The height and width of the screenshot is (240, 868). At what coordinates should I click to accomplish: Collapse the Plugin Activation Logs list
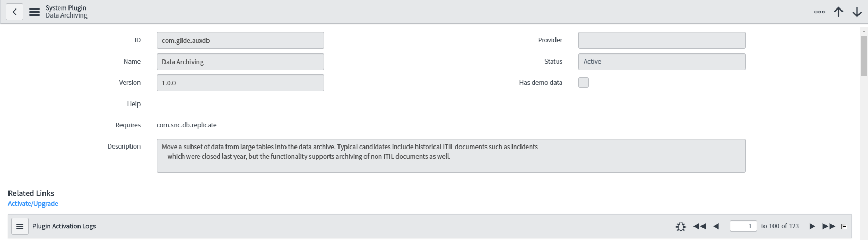[x=845, y=226]
